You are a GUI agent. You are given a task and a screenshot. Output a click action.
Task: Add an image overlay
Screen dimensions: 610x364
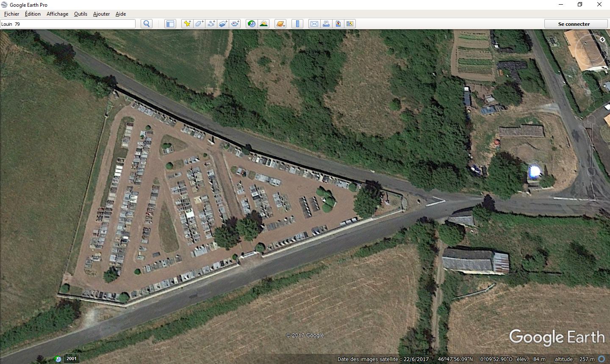tap(223, 24)
